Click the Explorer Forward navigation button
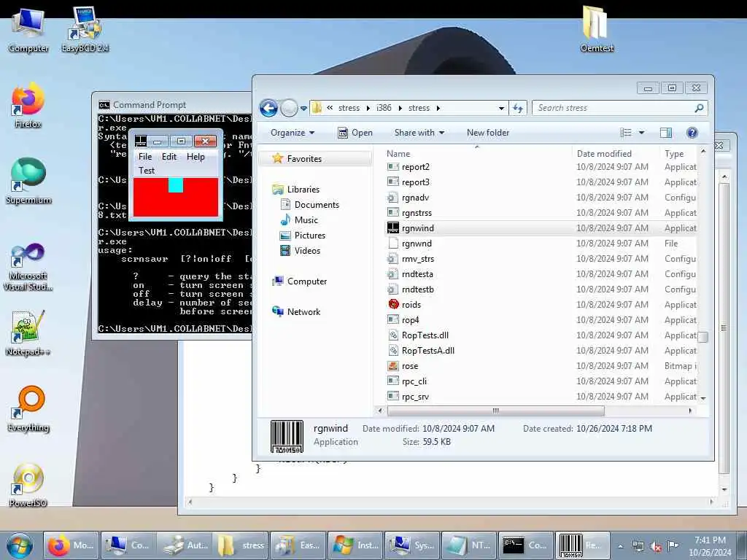The image size is (747, 560). [289, 108]
